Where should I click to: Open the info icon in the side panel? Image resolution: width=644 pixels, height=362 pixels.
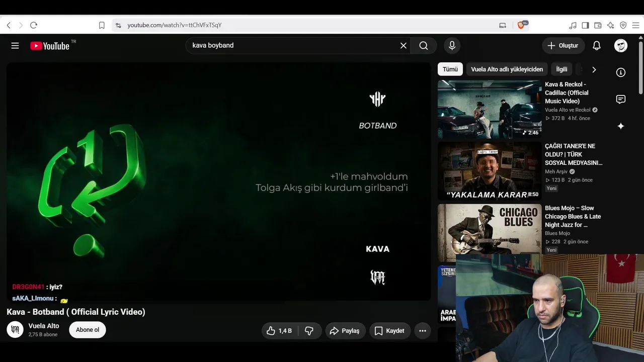(621, 72)
